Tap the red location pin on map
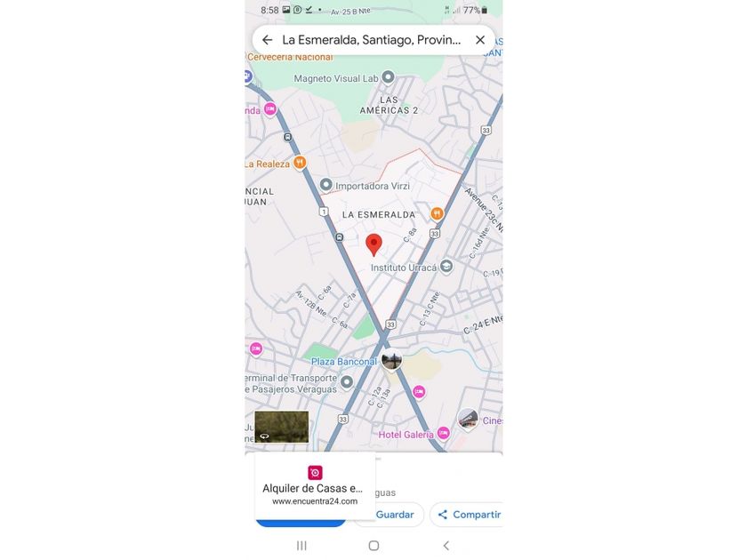Viewport: 747px width, 560px height. (374, 245)
